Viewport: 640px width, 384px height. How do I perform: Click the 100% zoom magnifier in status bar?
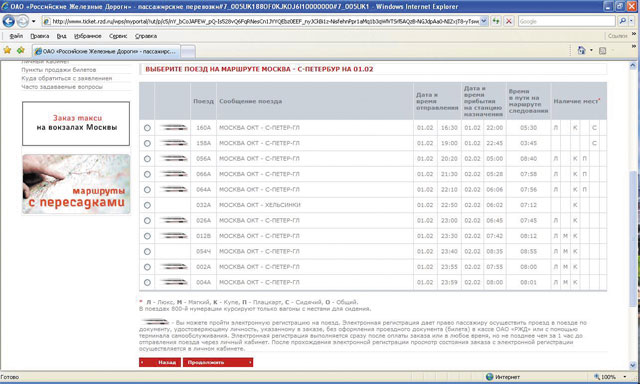pyautogui.click(x=597, y=377)
